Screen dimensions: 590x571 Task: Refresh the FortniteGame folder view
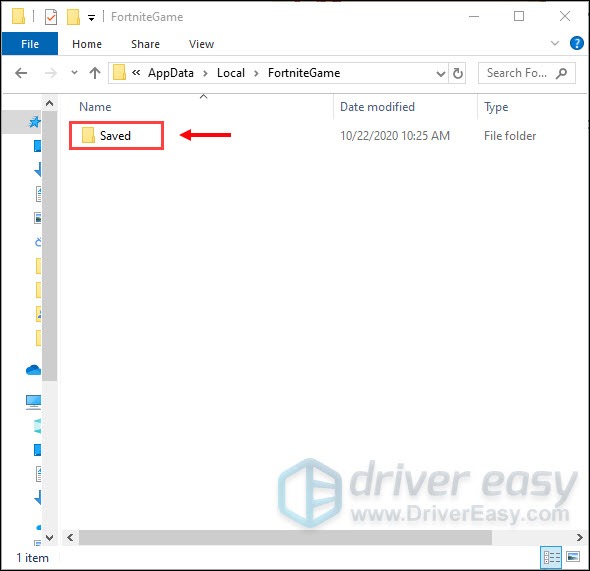457,73
